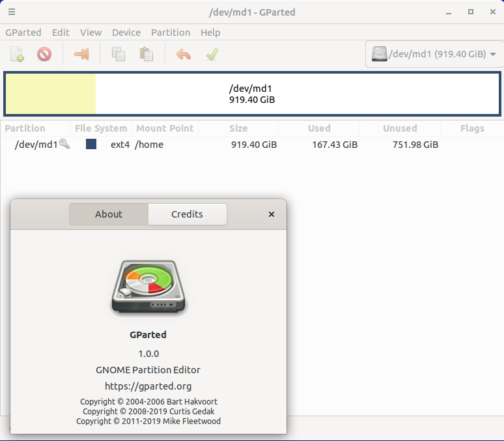The height and width of the screenshot is (441, 504).
Task: Sort by the Size column header
Action: pos(238,128)
